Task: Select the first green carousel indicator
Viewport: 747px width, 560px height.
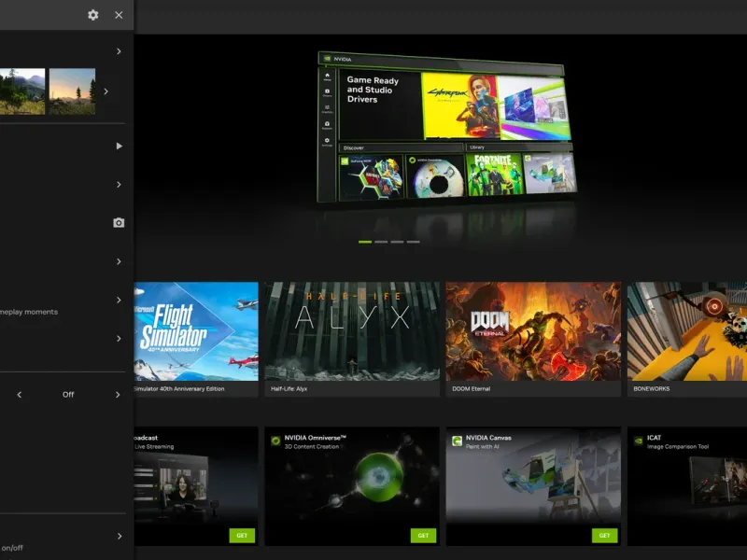Action: coord(365,242)
